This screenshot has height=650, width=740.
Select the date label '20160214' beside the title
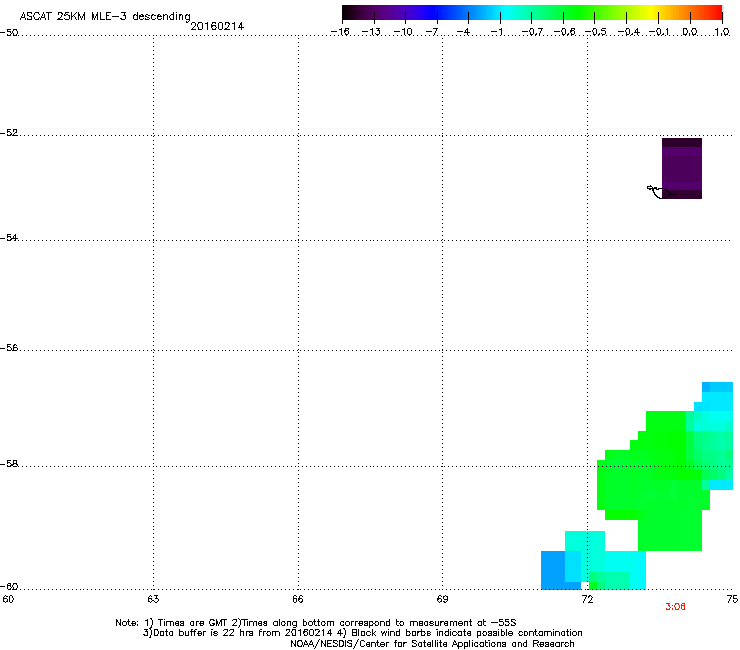pos(217,26)
